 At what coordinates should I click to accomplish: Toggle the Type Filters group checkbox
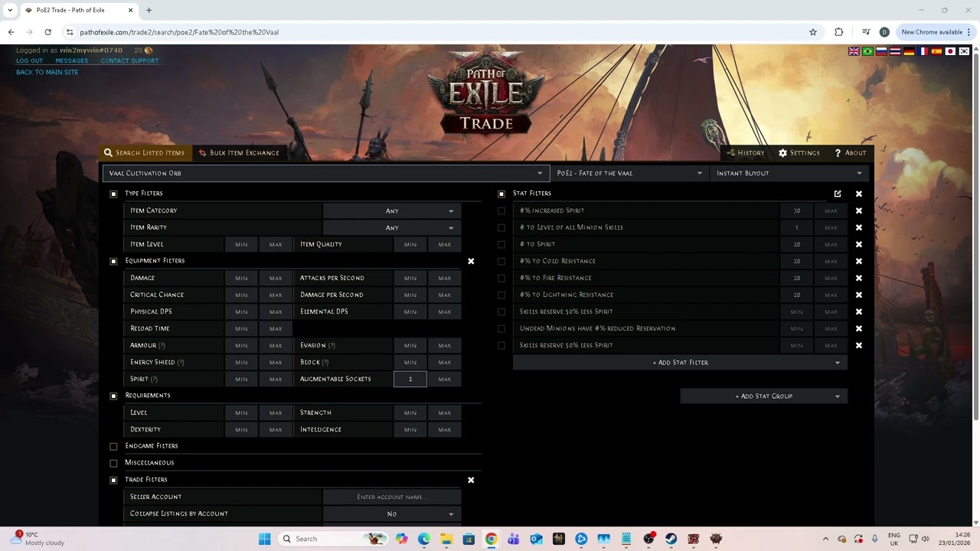pos(113,194)
